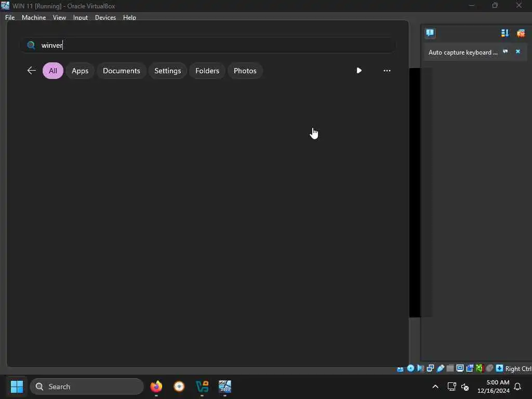Expand the Auto capture keyboard notification details
The image size is (532, 399).
(505, 51)
